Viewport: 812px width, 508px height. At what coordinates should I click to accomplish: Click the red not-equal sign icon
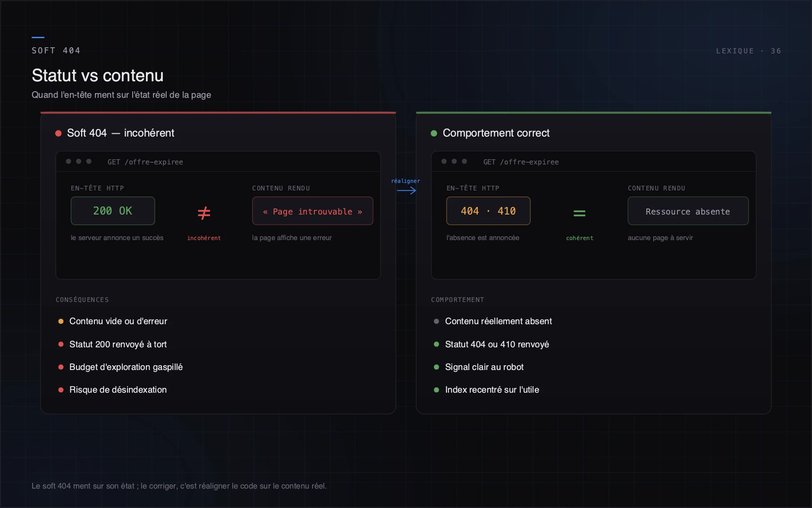click(204, 213)
